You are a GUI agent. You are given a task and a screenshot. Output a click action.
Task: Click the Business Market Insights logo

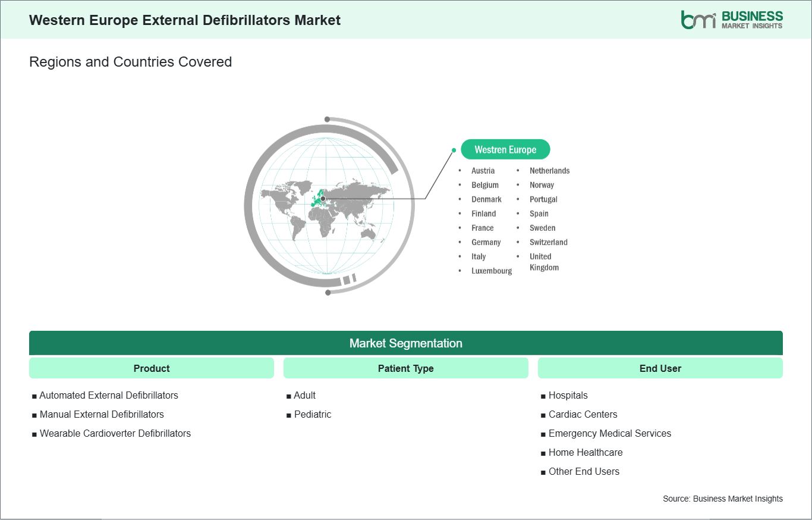[732, 20]
